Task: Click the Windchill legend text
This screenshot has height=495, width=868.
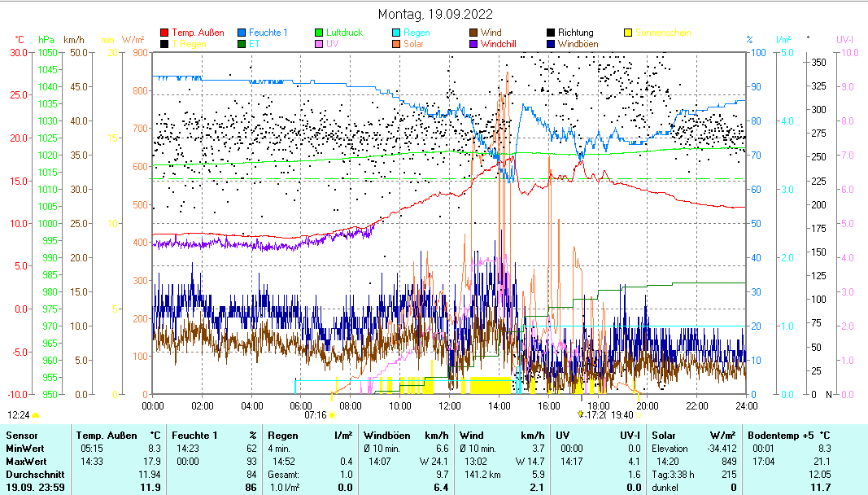Action: 499,44
